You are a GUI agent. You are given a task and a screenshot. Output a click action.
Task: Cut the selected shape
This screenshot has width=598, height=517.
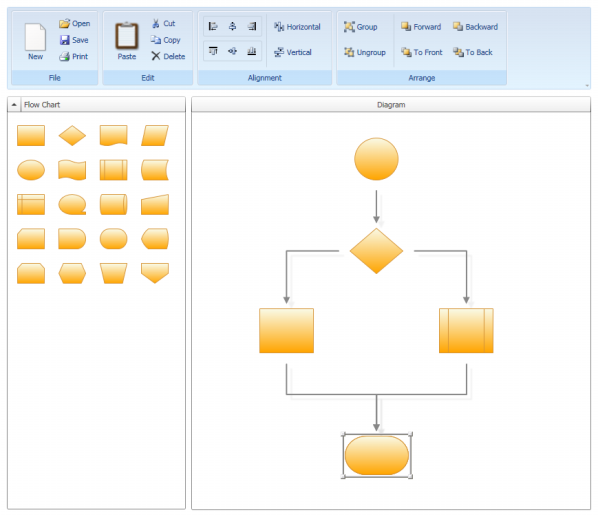coord(164,24)
